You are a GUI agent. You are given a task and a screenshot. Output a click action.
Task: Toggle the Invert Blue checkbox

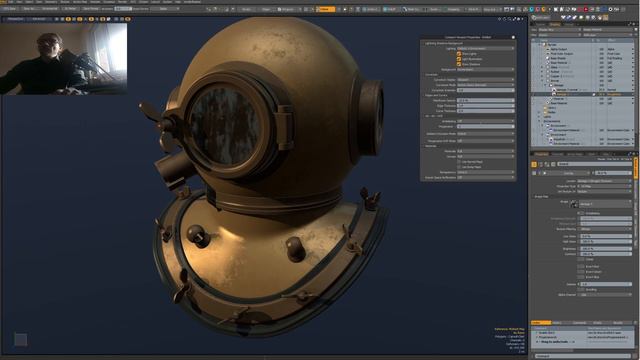point(580,277)
